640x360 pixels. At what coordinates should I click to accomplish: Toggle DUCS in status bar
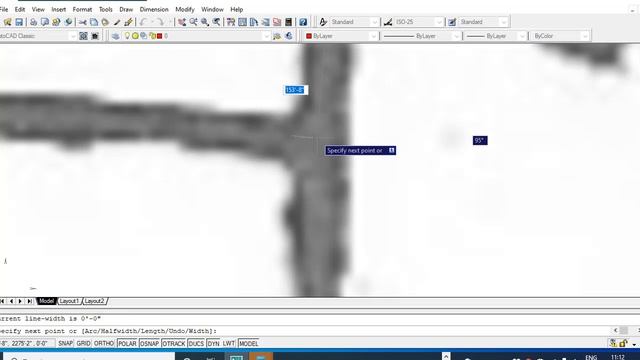196,344
